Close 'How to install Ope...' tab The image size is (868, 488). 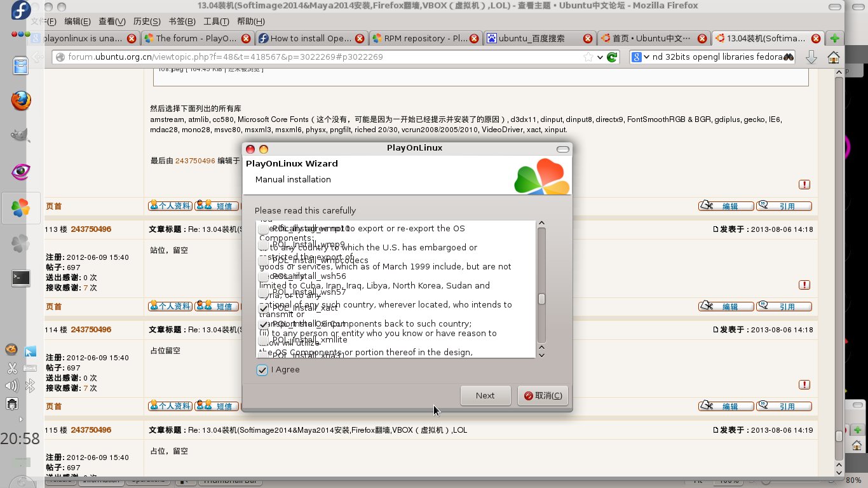click(x=358, y=38)
